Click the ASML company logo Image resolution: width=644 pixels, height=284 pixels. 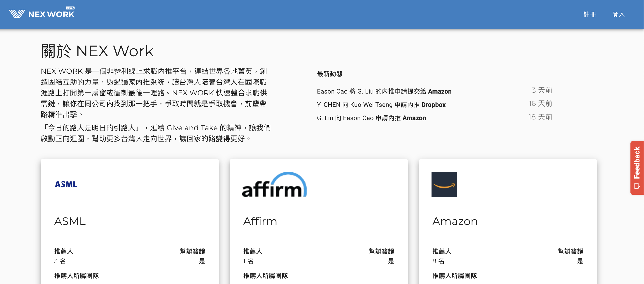coord(66,184)
